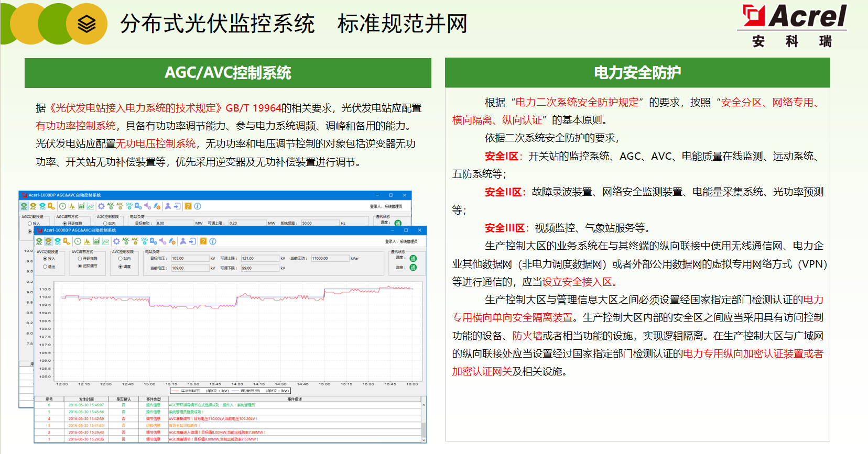Select 投入 under AGC功能投退 in back window
868x454 pixels.
34,224
